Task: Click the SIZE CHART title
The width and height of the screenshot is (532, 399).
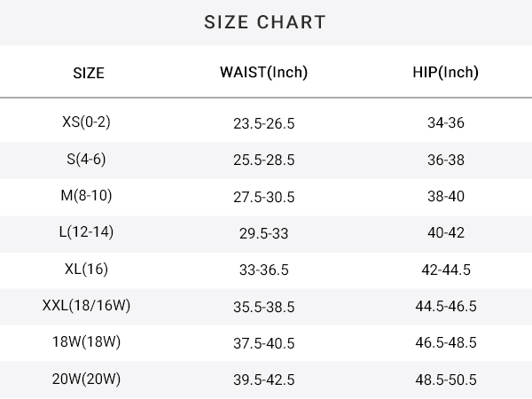Action: pyautogui.click(x=265, y=22)
